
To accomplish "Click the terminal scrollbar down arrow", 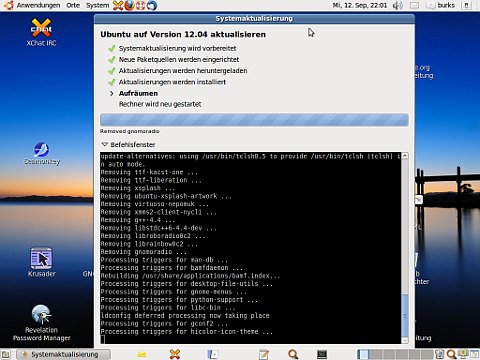I will pyautogui.click(x=405, y=340).
